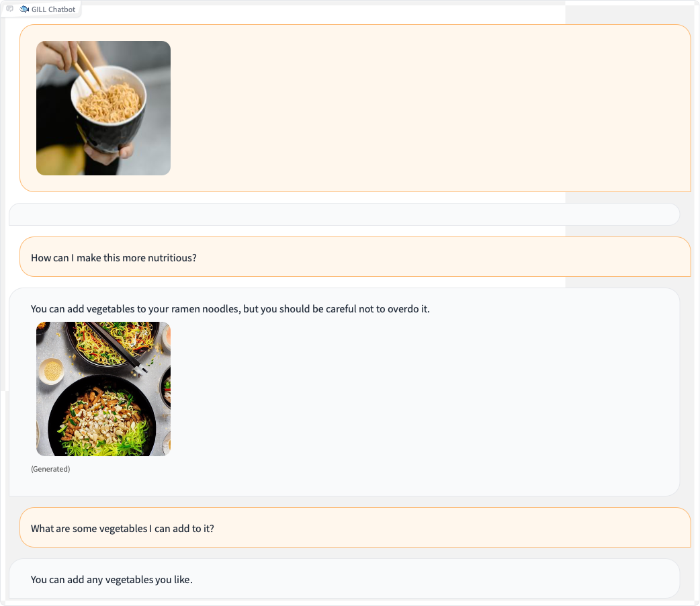Click the chat bubble icon beside GILL Chatbot
Screen dimensions: 700x606
(x=10, y=9)
